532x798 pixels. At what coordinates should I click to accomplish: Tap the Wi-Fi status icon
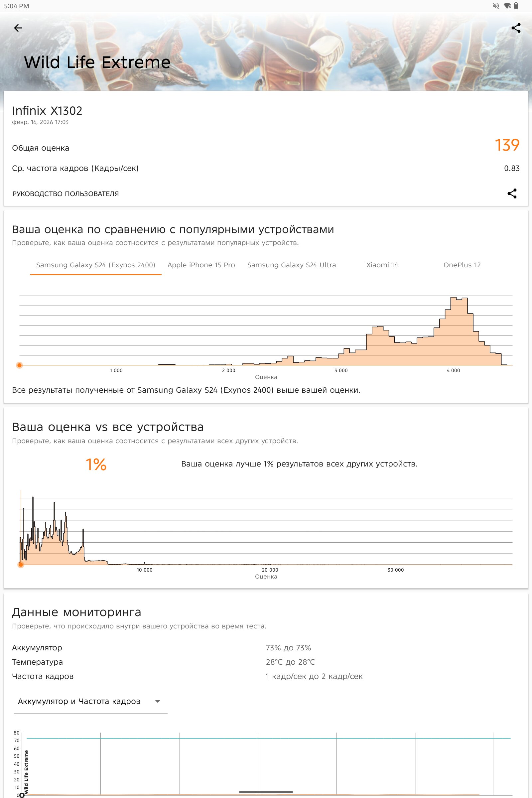click(x=507, y=6)
